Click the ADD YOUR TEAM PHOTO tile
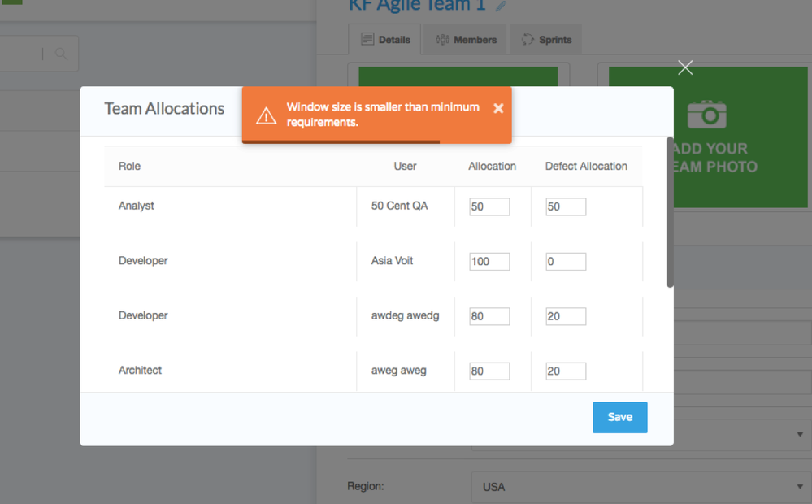The height and width of the screenshot is (504, 812). (x=740, y=137)
